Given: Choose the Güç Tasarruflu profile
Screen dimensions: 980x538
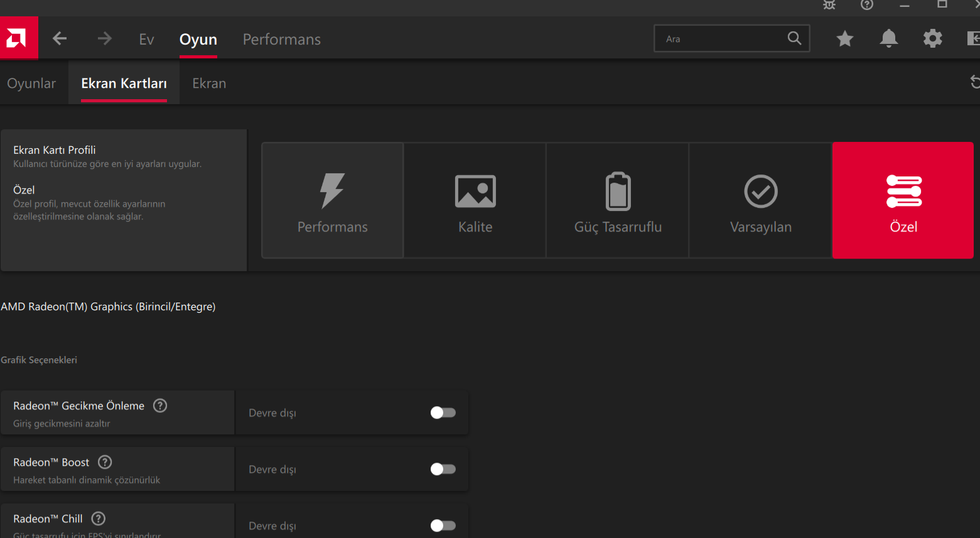Looking at the screenshot, I should [618, 200].
